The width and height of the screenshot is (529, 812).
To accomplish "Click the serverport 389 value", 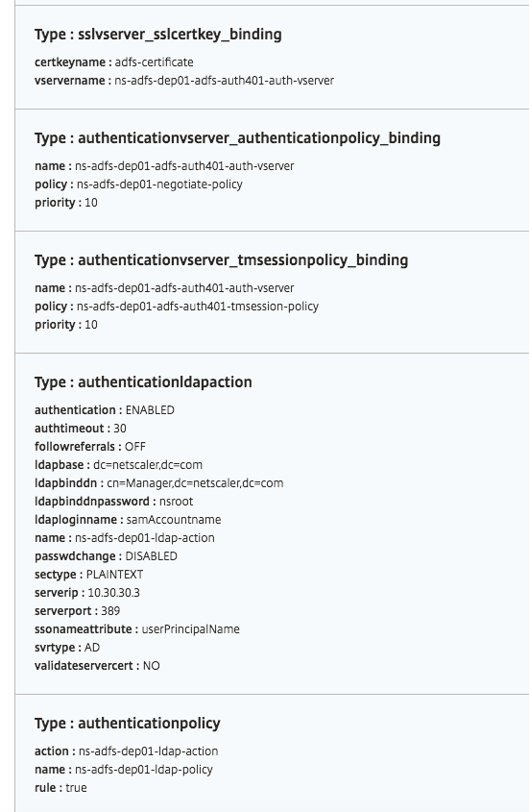I will click(110, 611).
